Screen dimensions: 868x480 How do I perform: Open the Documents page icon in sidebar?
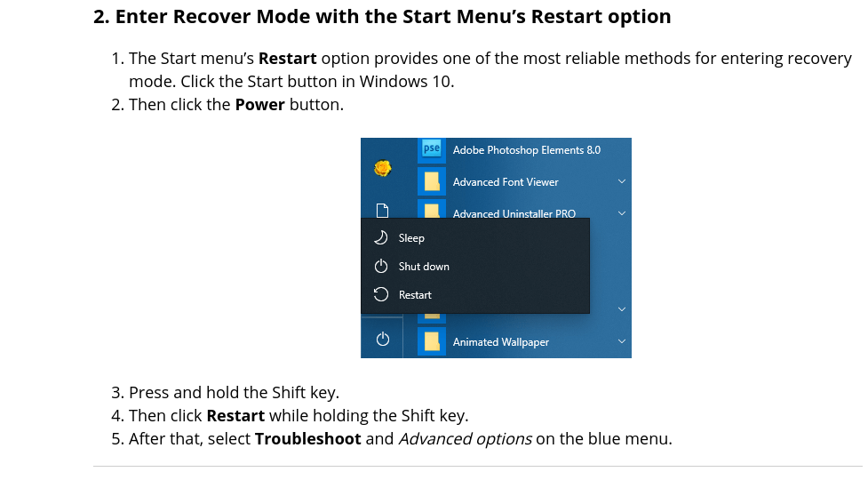coord(382,211)
